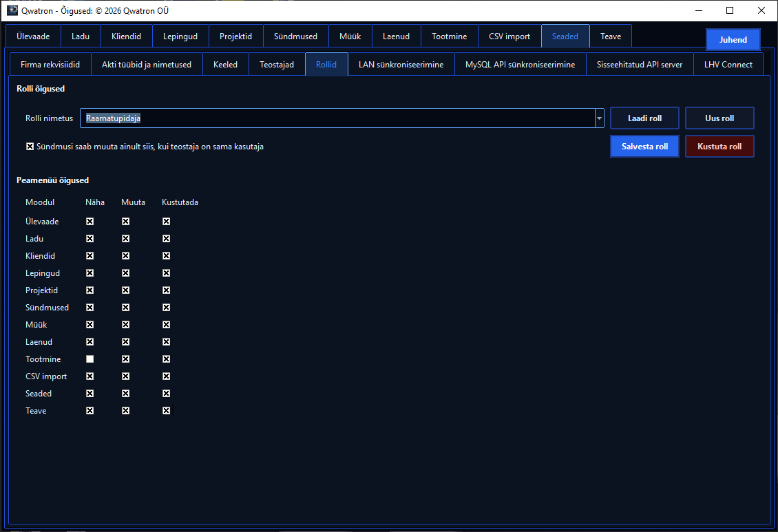This screenshot has height=532, width=778.
Task: Toggle Näha permission for CSV import
Action: 90,376
